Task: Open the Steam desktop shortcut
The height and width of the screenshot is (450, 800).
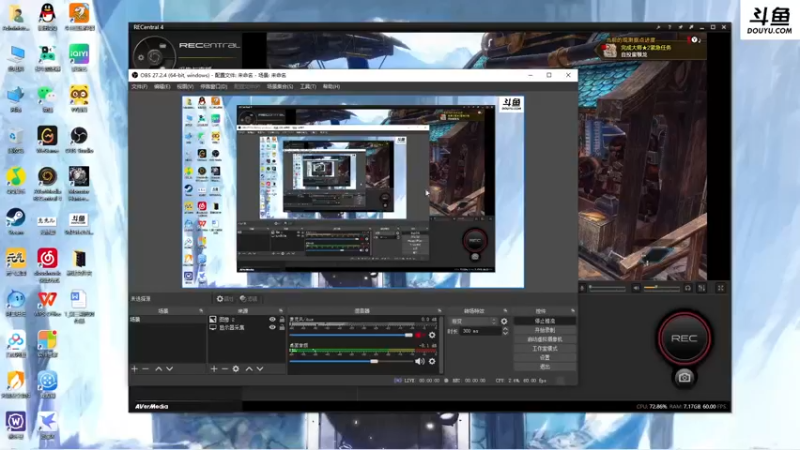Action: pyautogui.click(x=16, y=221)
